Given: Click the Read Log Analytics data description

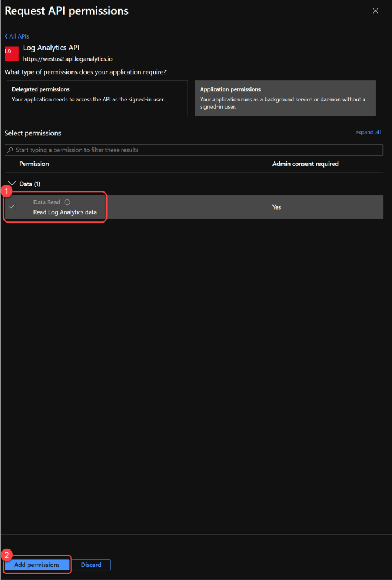Looking at the screenshot, I should [x=65, y=212].
